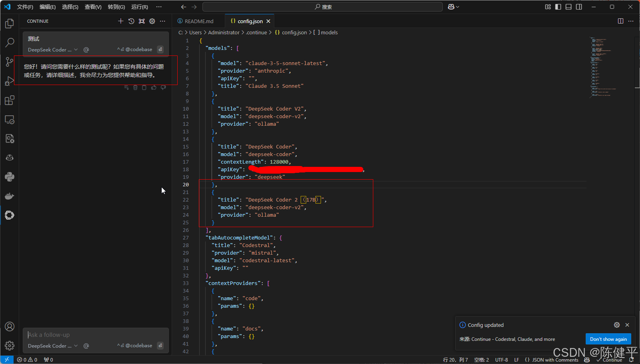Toggle the secondary side bar visibility
Viewport: 640px width, 364px height.
[x=579, y=7]
